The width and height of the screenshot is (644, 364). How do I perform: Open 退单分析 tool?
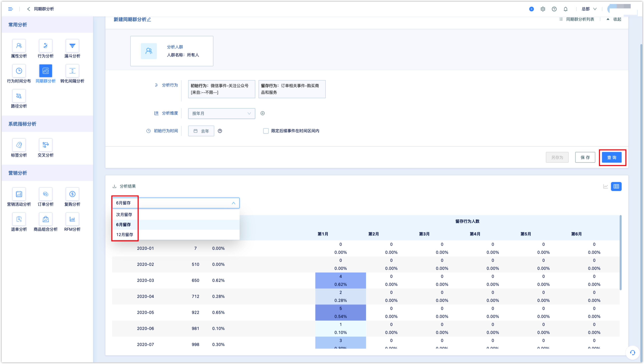[19, 222]
